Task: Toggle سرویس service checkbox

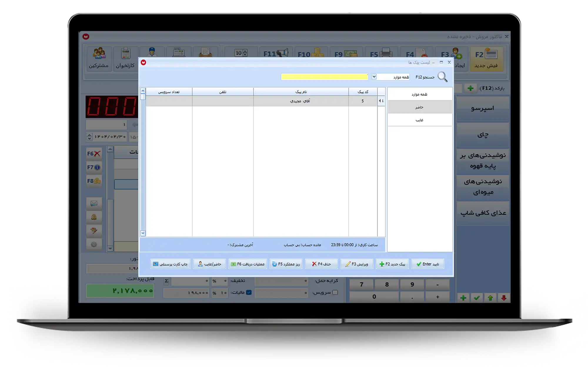Action: 335,293
